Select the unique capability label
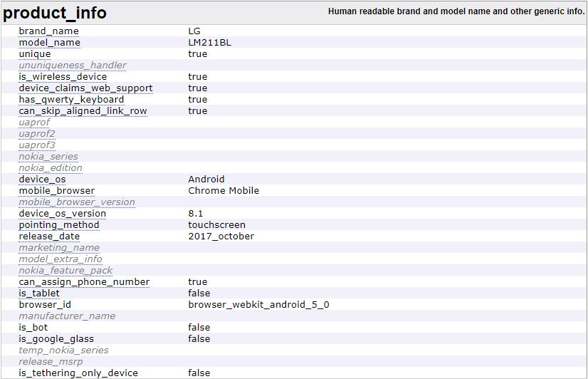 pyautogui.click(x=34, y=54)
